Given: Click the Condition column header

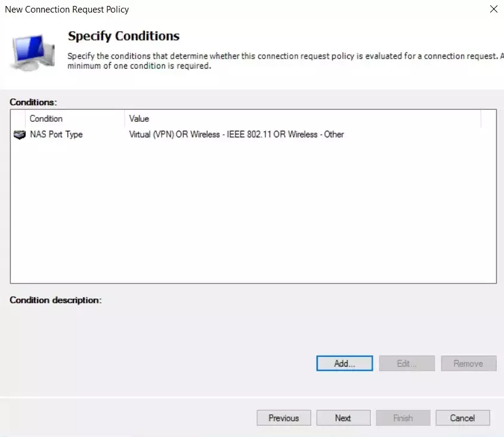Looking at the screenshot, I should (x=46, y=118).
